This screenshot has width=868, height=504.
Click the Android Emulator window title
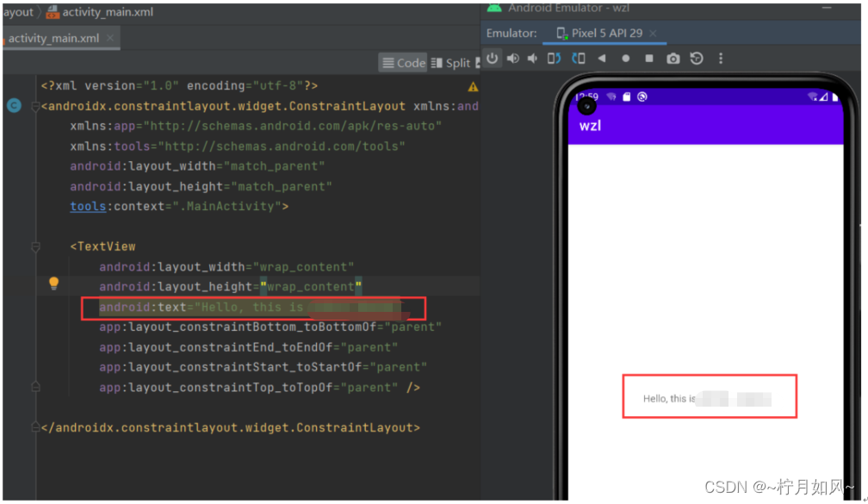point(568,8)
